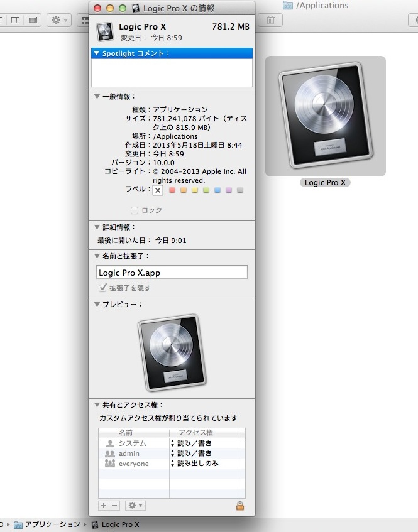Add a user with the plus button

coord(104,506)
